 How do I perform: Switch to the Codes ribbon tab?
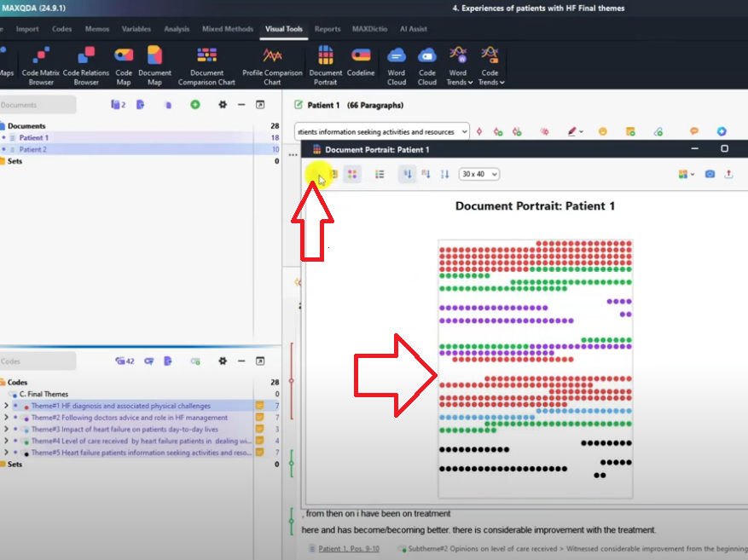click(61, 29)
